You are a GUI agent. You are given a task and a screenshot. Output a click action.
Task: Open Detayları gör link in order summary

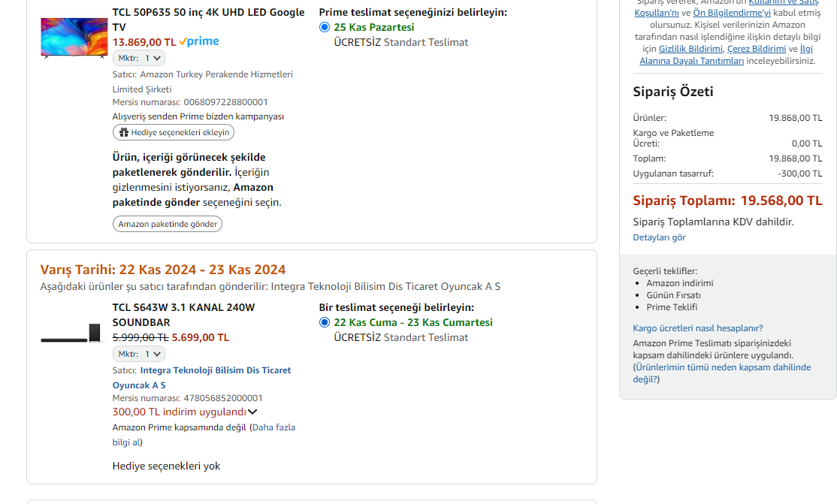point(659,237)
